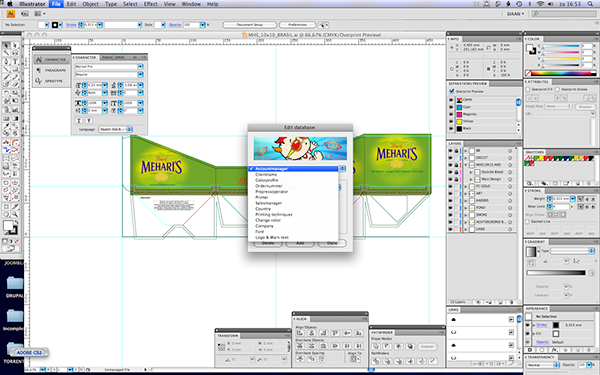600x375 pixels.
Task: Hide the Cyan separation eye
Action: coord(451,107)
